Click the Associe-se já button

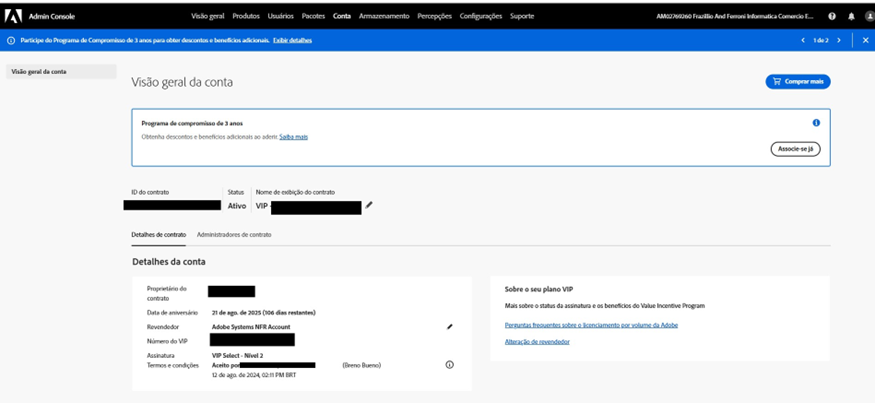[x=795, y=149]
